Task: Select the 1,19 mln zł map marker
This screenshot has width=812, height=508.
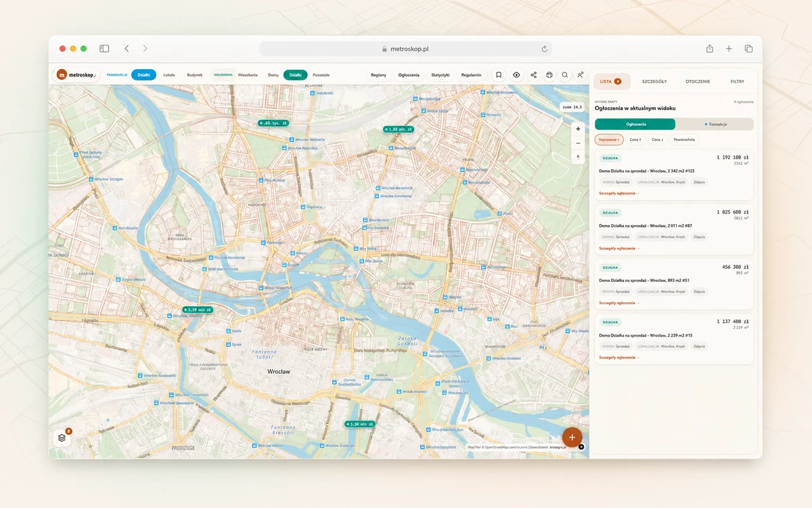Action: pos(197,310)
